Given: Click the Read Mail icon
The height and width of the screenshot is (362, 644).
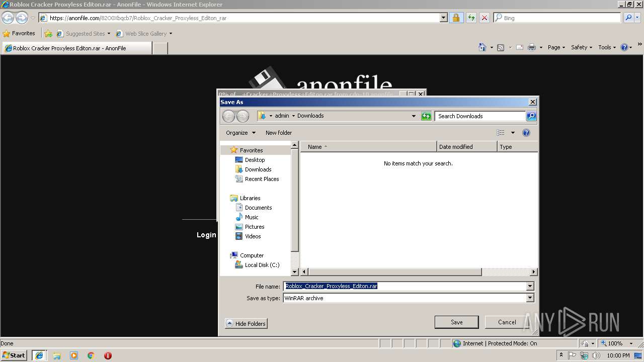Looking at the screenshot, I should pyautogui.click(x=519, y=47).
